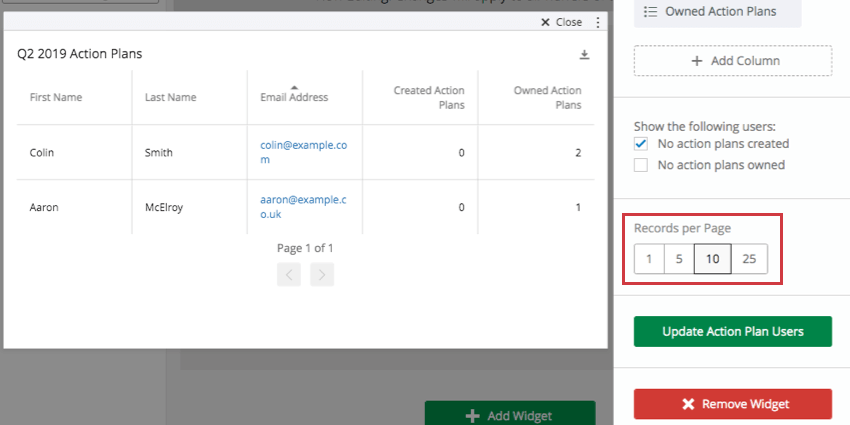Open the aaron@example.co.uk email link
The width and height of the screenshot is (850, 425).
[303, 207]
